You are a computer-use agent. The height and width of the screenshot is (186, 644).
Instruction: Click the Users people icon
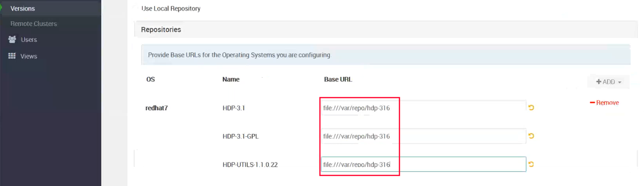coord(12,39)
